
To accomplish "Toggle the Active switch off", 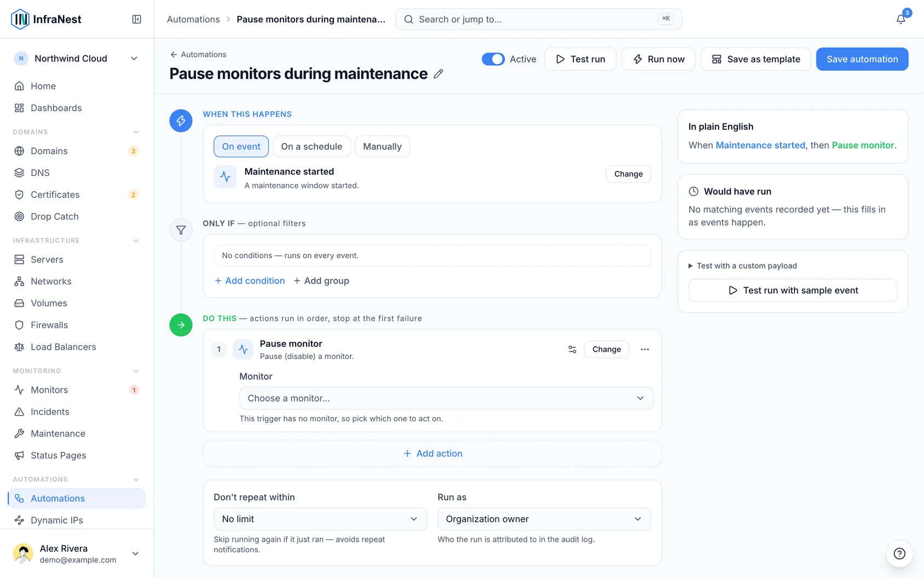I will tap(493, 59).
